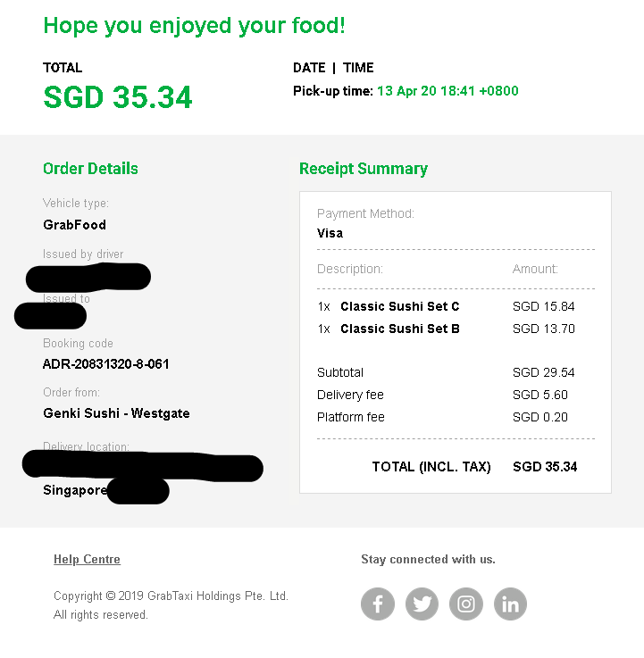Viewport: 644px width, 658px height.
Task: Click the Classic Sushi Set B item
Action: [x=399, y=329]
